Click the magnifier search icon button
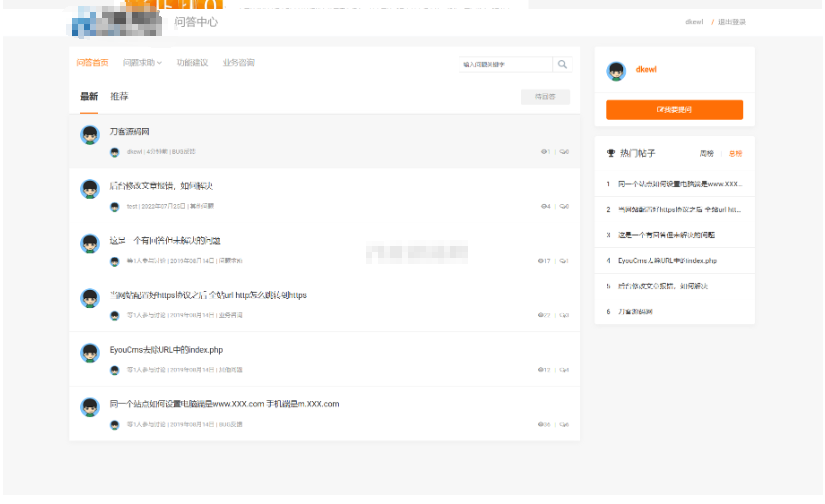This screenshot has width=825, height=504. point(562,64)
